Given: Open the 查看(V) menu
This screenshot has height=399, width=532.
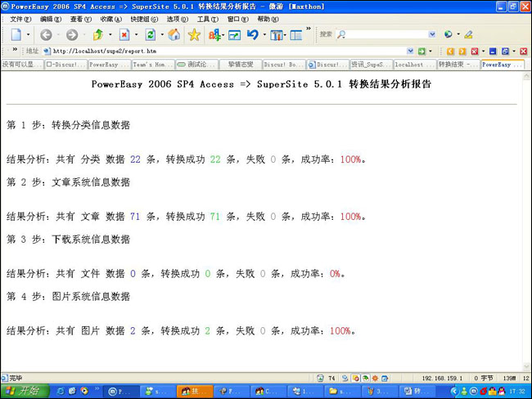Looking at the screenshot, I should pyautogui.click(x=81, y=19).
